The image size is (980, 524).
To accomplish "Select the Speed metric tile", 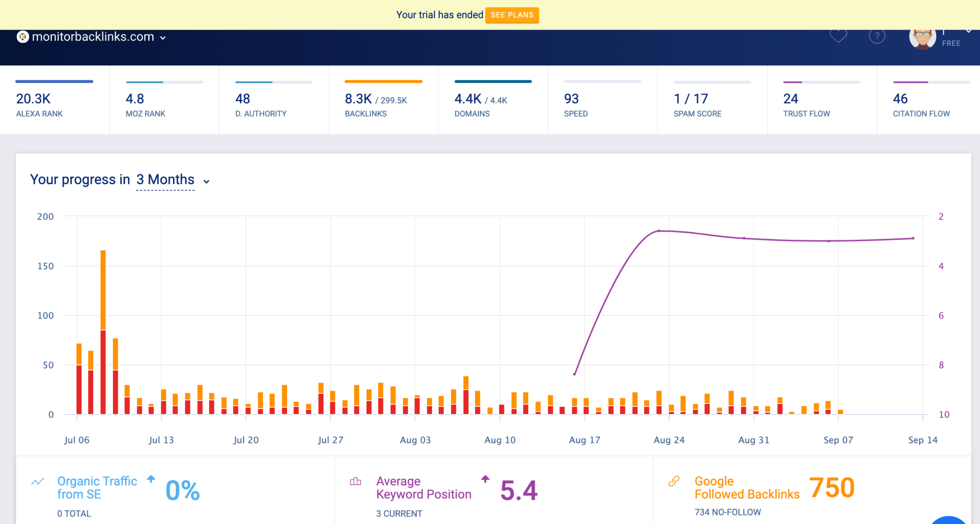I will point(603,100).
